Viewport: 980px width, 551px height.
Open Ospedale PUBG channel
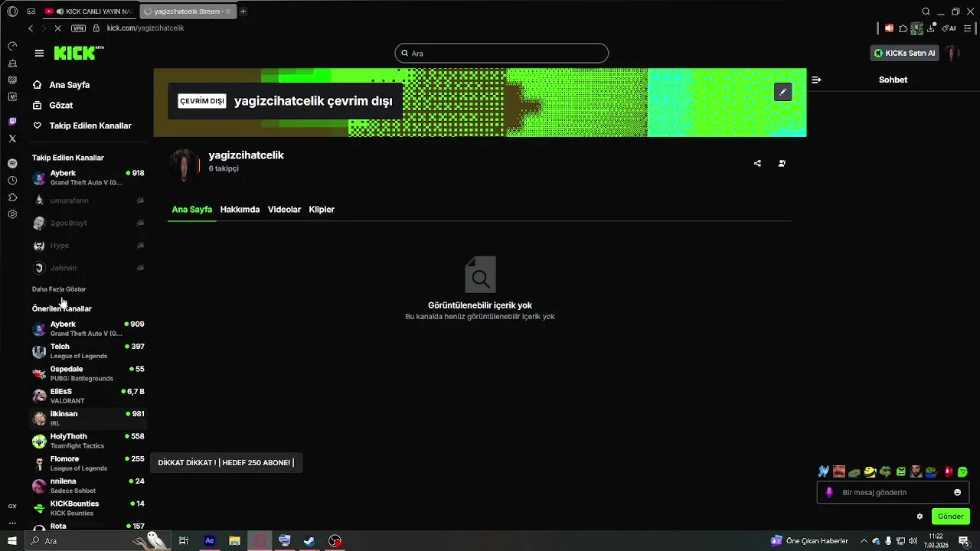(x=88, y=373)
